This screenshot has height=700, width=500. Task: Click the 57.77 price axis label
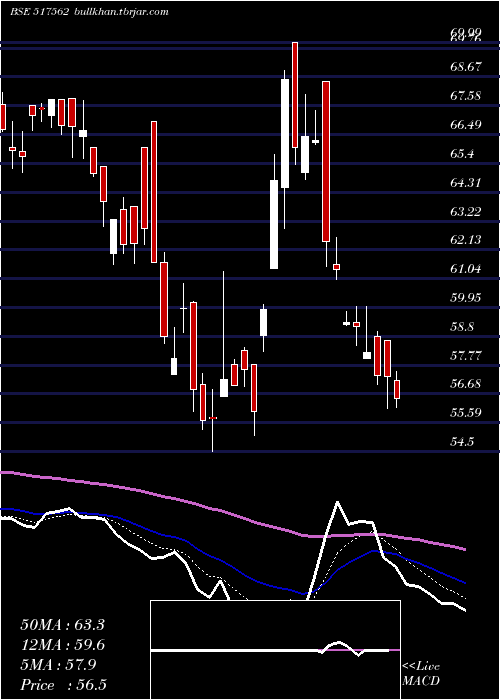(x=466, y=356)
